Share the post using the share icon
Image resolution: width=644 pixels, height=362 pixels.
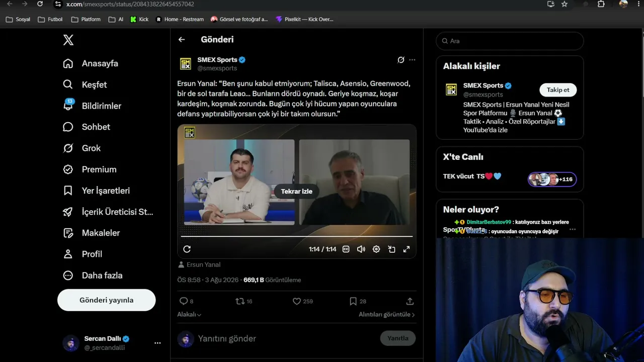pyautogui.click(x=410, y=301)
